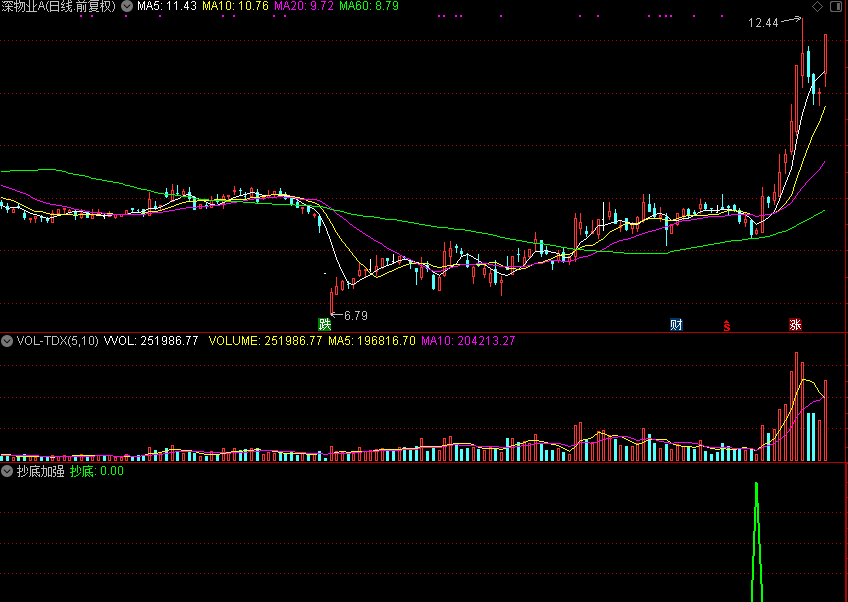Click the diamond icon at top right
Screen dimensions: 848x602
818,6
